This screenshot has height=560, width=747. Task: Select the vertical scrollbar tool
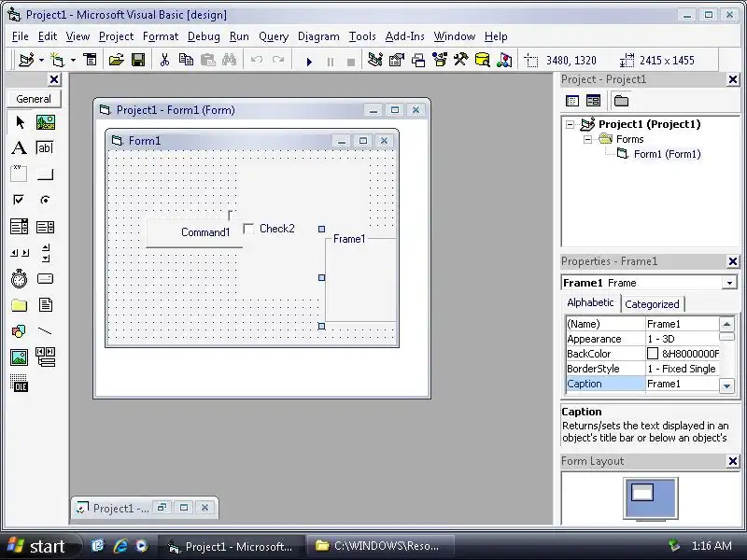pyautogui.click(x=46, y=253)
